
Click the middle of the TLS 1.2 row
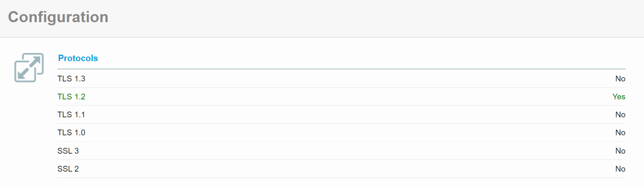[341, 97]
